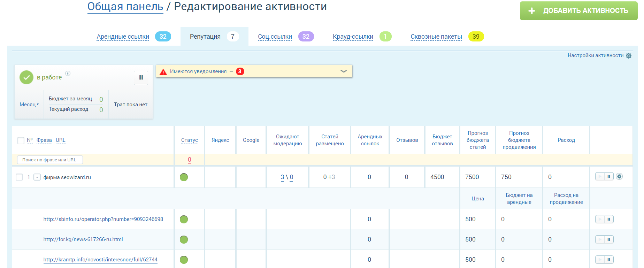Screen dimensions: 644x268
Task: Click the 39 badge on Сквозные пакеты tab
Action: coord(476,37)
